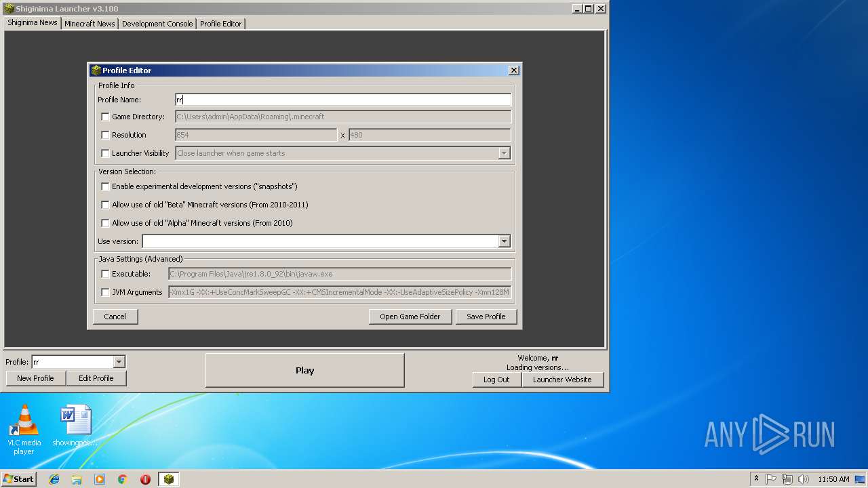Switch to the Shiginima News tab
Image resolution: width=868 pixels, height=488 pixels.
[x=32, y=22]
